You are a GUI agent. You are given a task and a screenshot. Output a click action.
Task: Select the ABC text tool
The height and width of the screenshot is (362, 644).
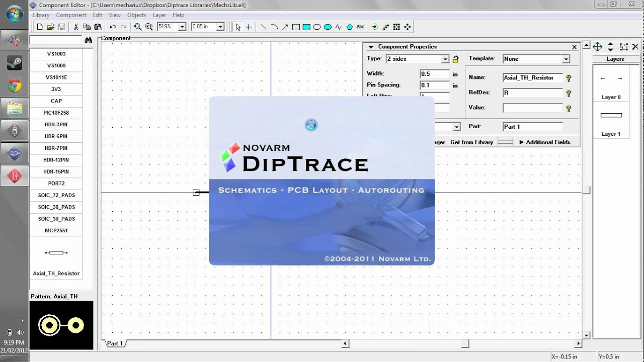(360, 27)
